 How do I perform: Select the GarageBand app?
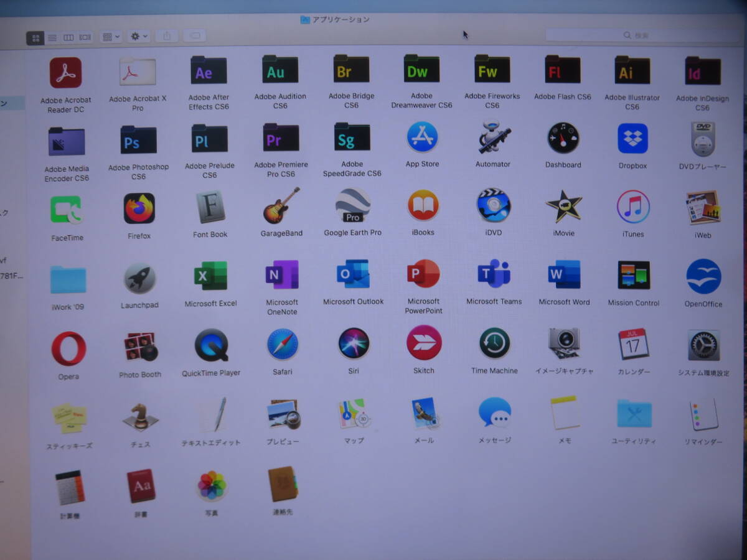point(281,206)
